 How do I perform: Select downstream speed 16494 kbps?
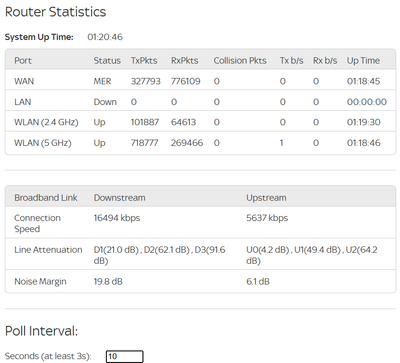coord(117,218)
